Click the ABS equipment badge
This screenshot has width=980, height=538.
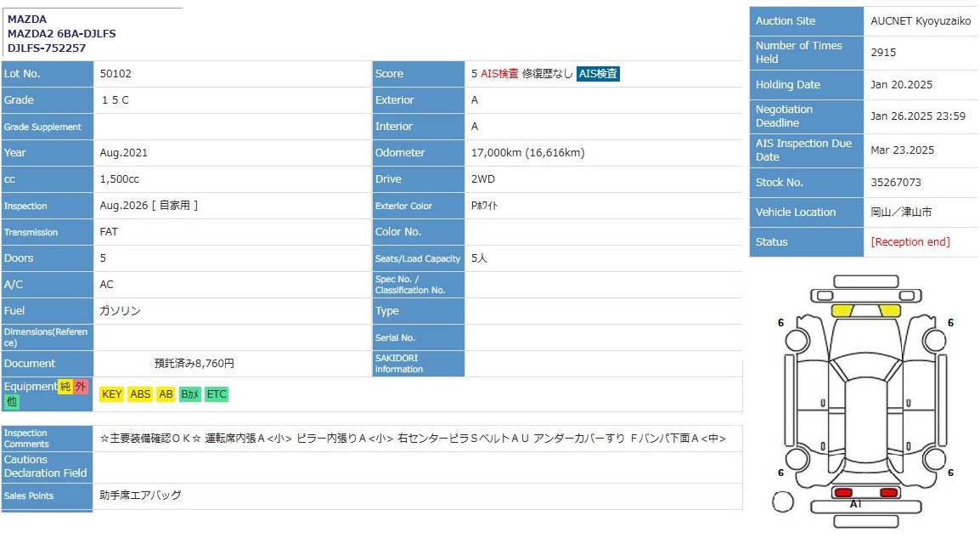click(140, 394)
